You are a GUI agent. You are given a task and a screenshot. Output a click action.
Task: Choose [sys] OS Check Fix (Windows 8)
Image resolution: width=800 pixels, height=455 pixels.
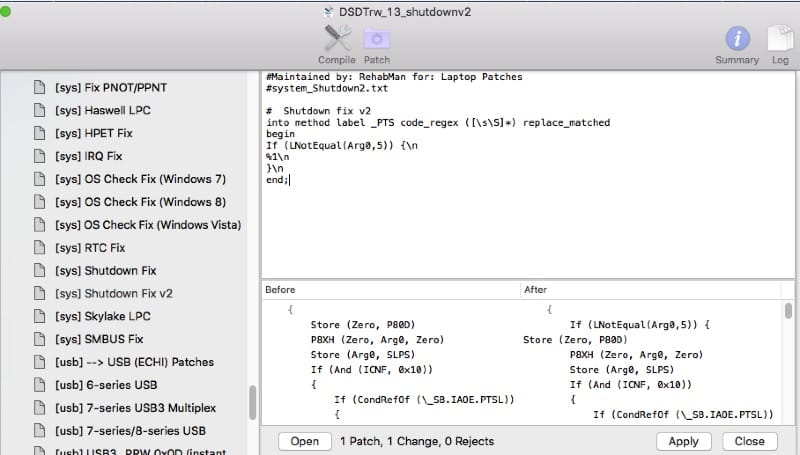tap(140, 202)
